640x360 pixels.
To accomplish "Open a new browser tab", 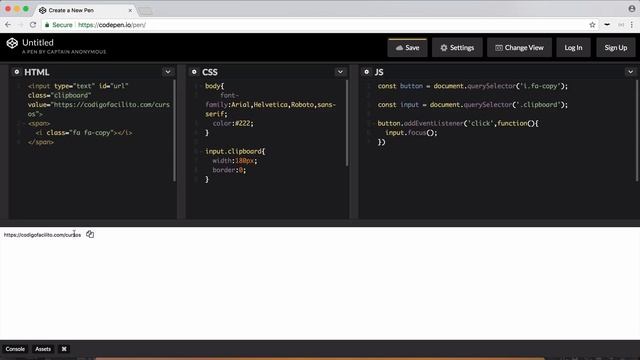I will (145, 11).
